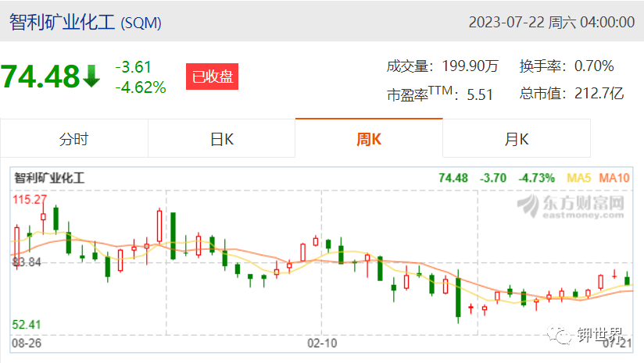
Task: Toggle the MA5 indicator label
Action: click(x=578, y=178)
